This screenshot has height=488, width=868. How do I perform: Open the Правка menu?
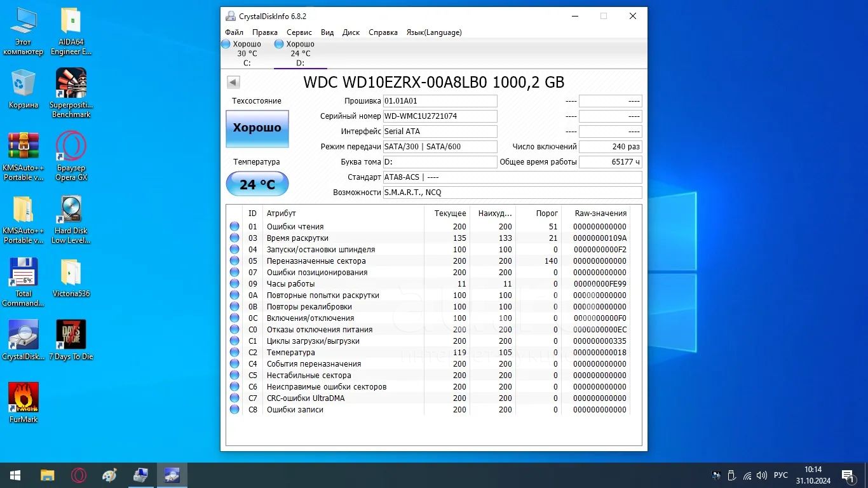click(x=264, y=32)
